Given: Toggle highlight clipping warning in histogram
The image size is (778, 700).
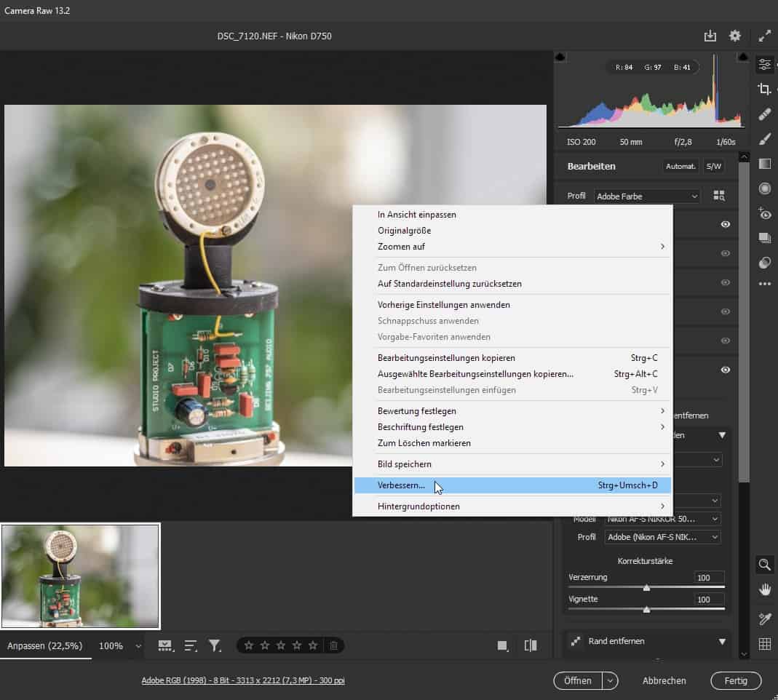Looking at the screenshot, I should point(743,57).
